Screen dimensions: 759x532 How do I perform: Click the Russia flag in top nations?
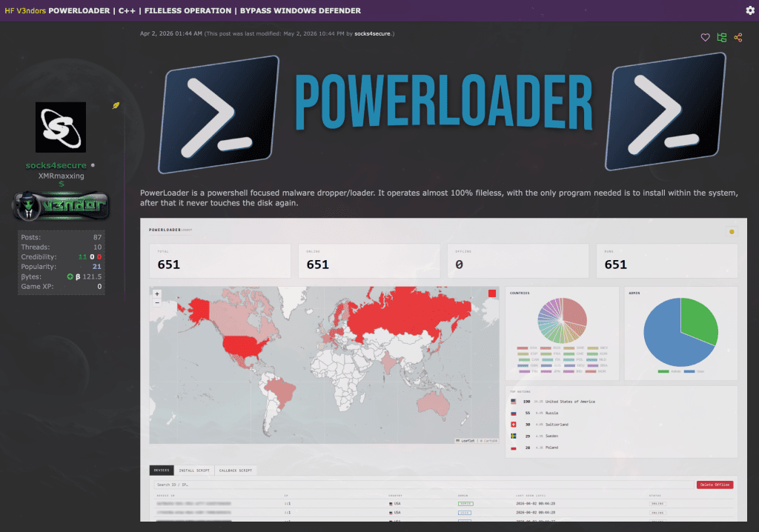pyautogui.click(x=514, y=413)
